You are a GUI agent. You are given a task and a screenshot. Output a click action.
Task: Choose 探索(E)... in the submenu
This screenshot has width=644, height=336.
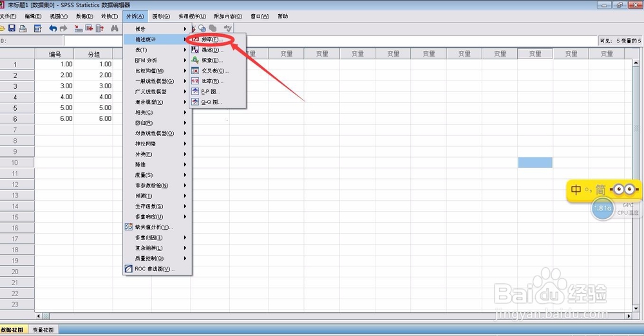coord(217,61)
